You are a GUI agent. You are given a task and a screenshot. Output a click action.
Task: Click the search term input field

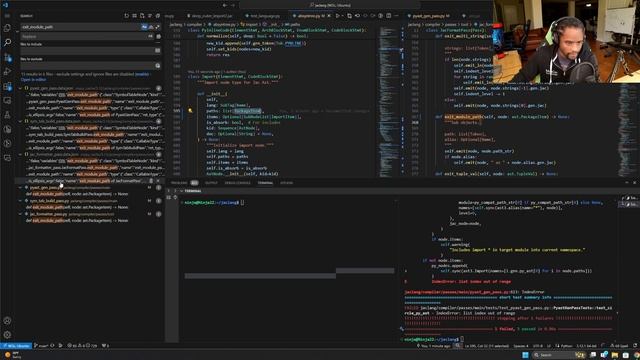[x=80, y=27]
